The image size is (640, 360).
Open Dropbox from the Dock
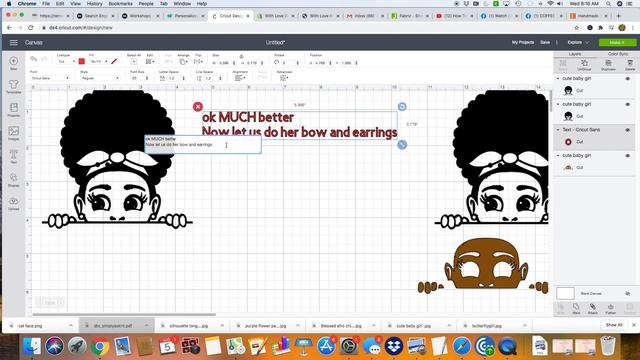[x=393, y=346]
